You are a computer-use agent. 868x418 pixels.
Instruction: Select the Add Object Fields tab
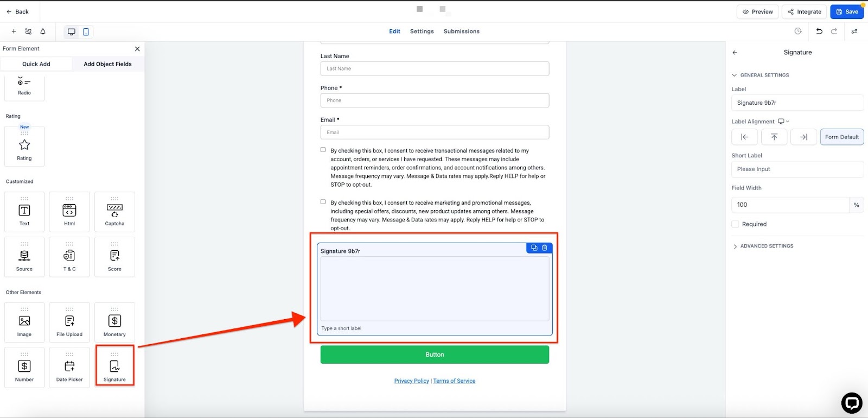click(108, 64)
